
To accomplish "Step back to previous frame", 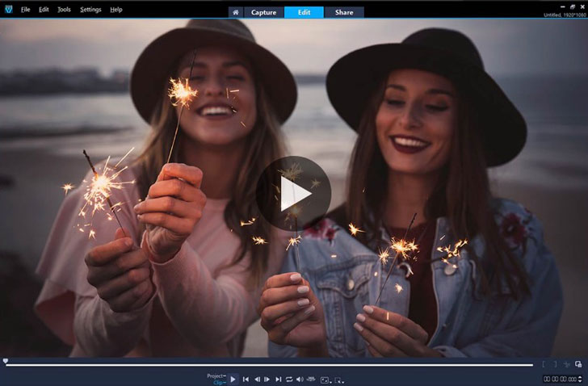I will 257,379.
